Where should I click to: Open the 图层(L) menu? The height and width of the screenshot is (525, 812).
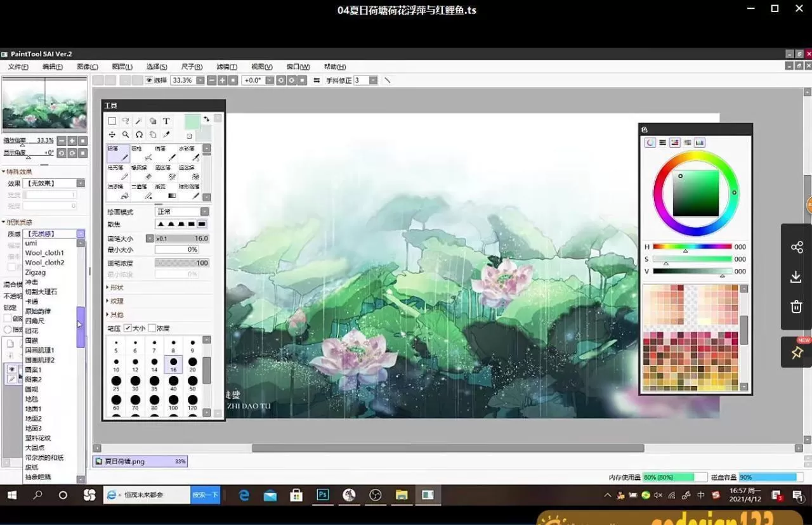(x=122, y=67)
